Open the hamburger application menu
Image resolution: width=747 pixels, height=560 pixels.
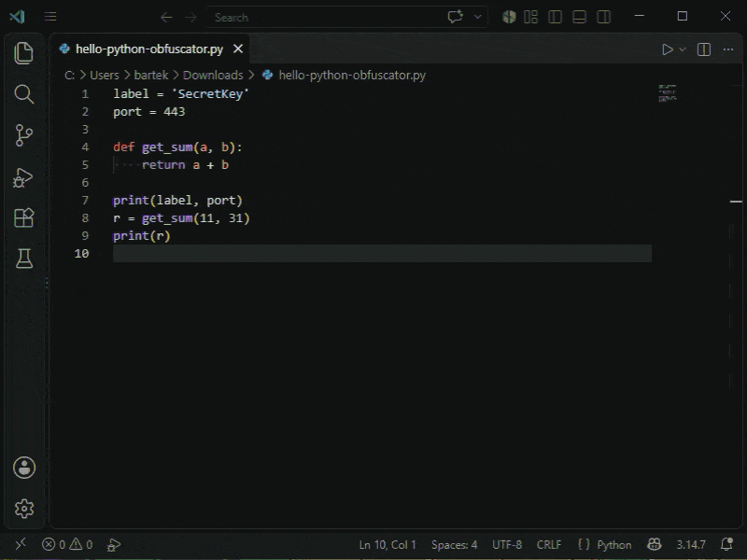click(50, 17)
